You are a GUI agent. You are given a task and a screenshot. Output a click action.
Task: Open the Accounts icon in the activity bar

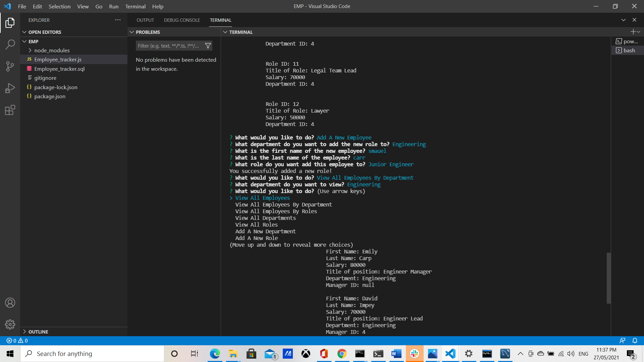[x=10, y=303]
